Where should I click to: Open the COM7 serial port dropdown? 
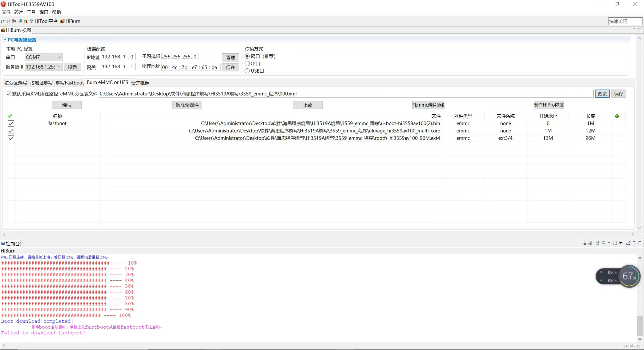click(x=59, y=57)
